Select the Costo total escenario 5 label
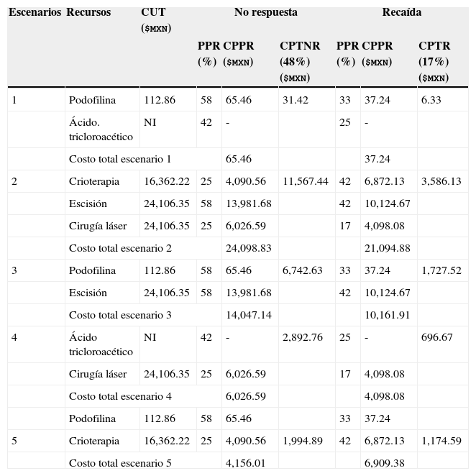476x476 pixels. (120, 463)
